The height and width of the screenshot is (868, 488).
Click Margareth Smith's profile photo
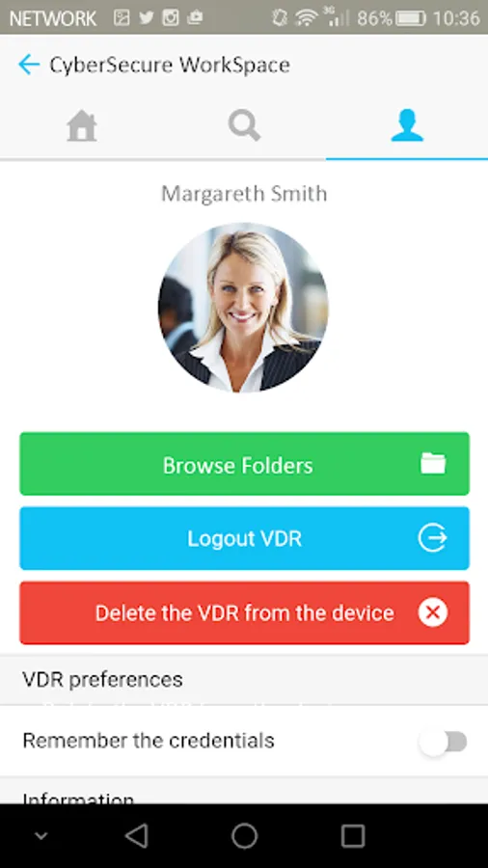(x=243, y=308)
